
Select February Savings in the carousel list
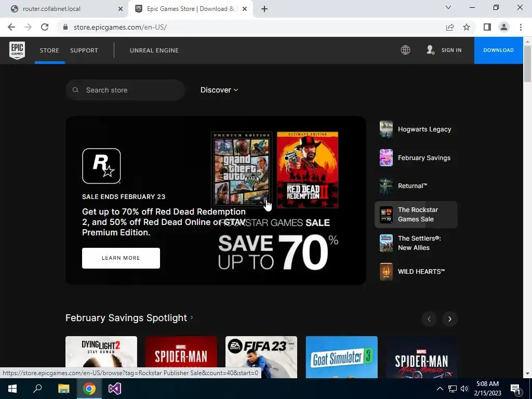[x=416, y=158]
